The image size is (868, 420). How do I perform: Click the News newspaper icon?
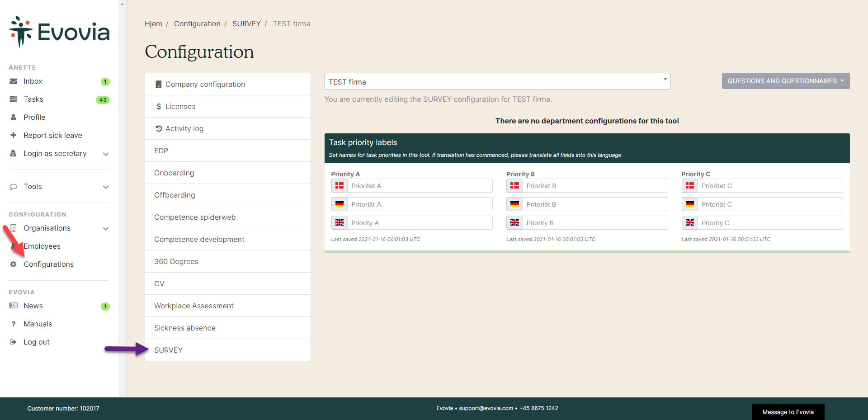pos(14,306)
